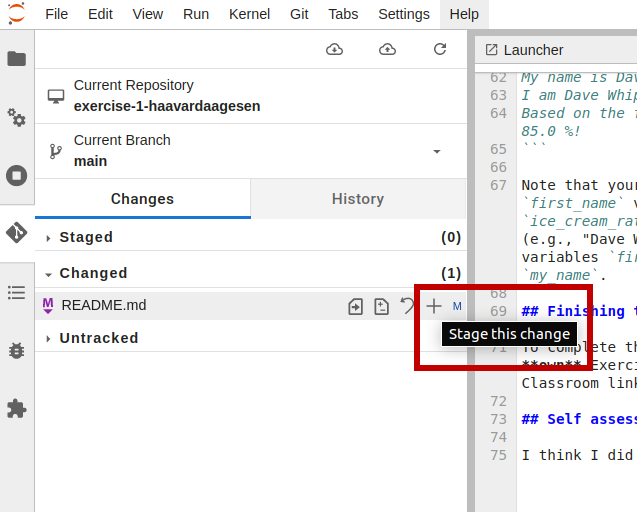Click the exercise-1-haavardaagesen repository name
Viewport: 637px width, 512px height.
(x=167, y=106)
